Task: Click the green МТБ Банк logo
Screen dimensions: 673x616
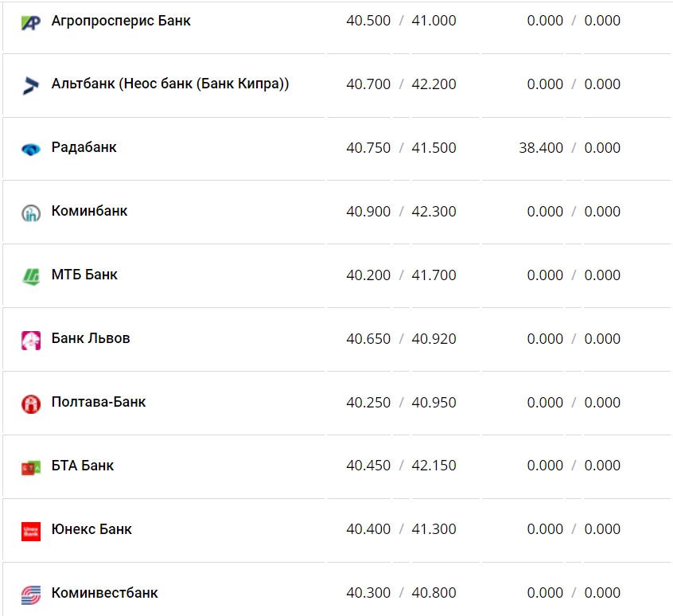Action: pos(30,276)
